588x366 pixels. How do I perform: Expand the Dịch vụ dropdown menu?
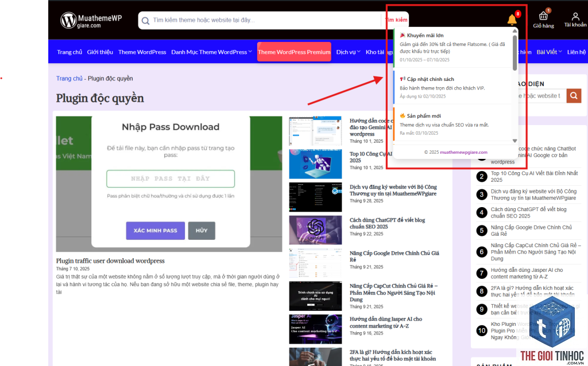click(x=348, y=52)
